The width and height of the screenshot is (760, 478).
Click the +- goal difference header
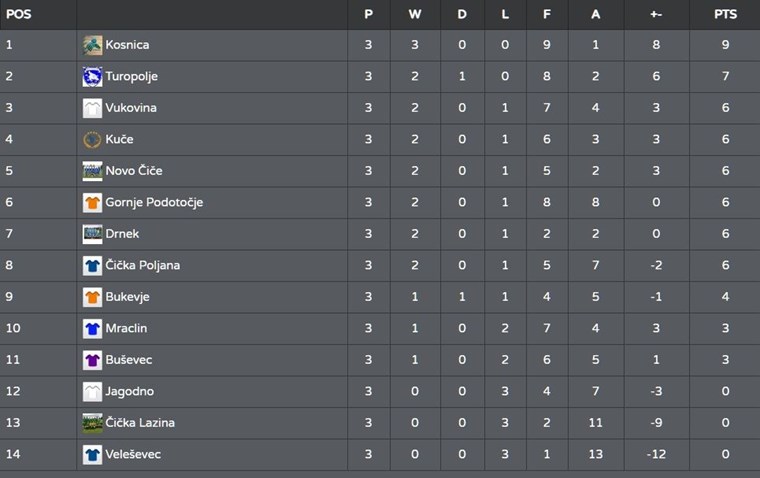point(656,14)
